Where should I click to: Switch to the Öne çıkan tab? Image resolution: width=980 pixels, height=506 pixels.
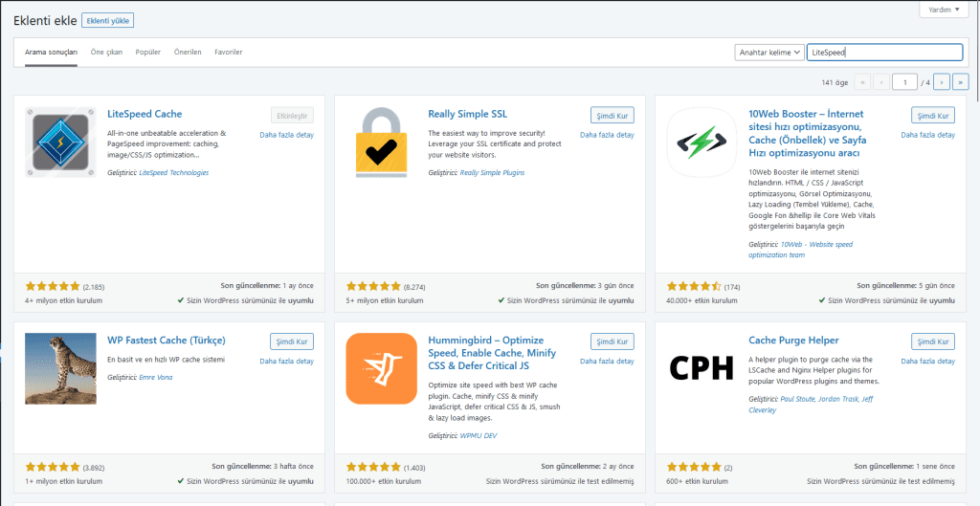point(106,52)
